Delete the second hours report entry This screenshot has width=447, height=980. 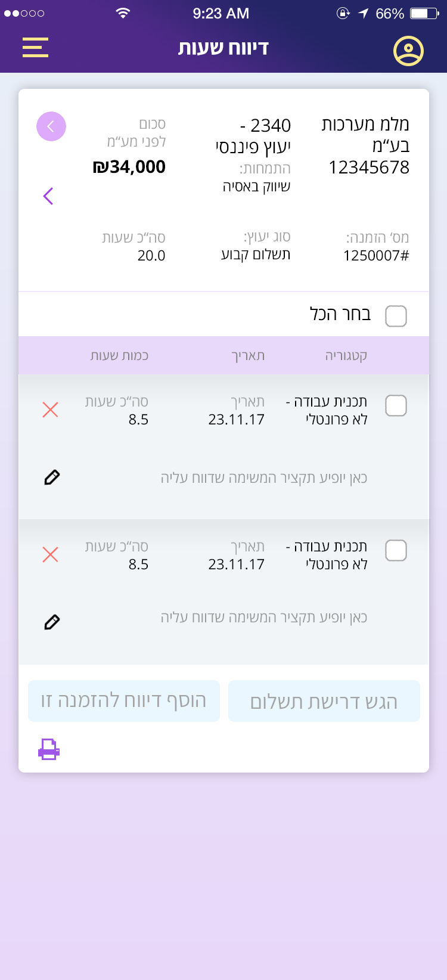coord(51,554)
